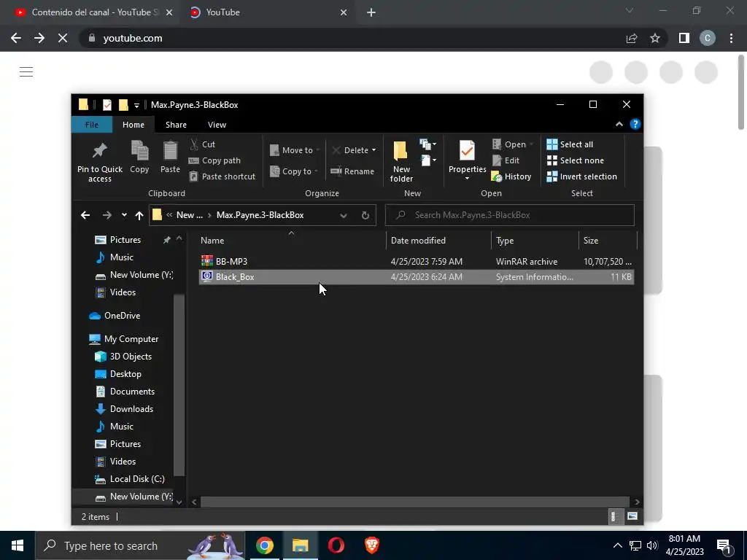The width and height of the screenshot is (747, 560).
Task: Open the Copy to dropdown
Action: 293,171
